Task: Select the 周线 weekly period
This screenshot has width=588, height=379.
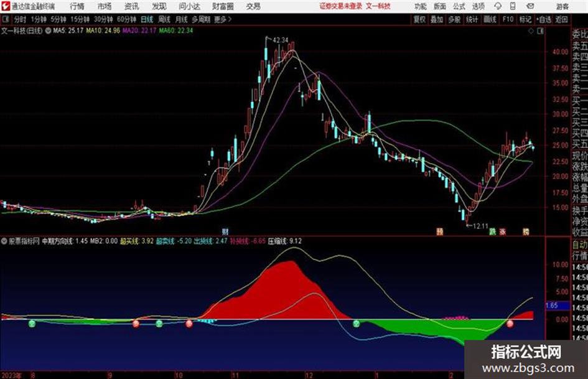Action: [x=164, y=19]
